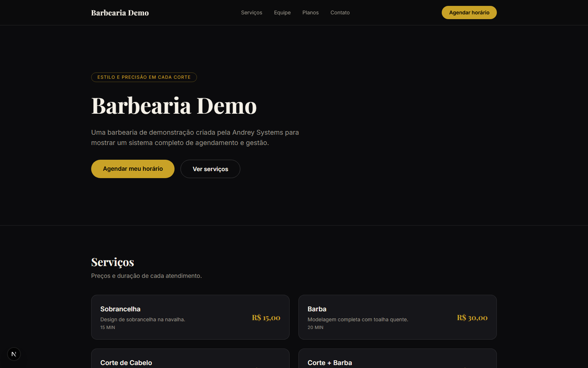Select the Corte de Cabelo card title

pyautogui.click(x=126, y=363)
